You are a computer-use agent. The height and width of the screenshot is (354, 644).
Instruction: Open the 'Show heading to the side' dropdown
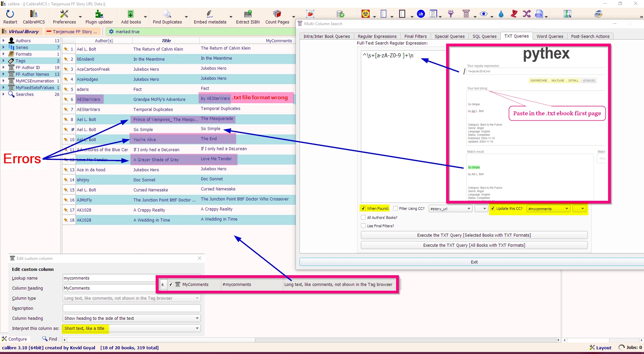(131, 318)
